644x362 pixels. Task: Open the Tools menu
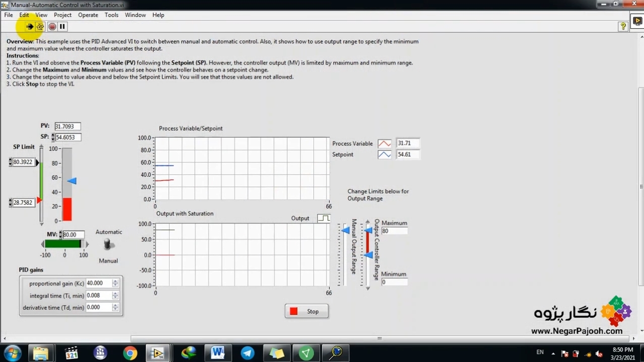click(x=111, y=15)
